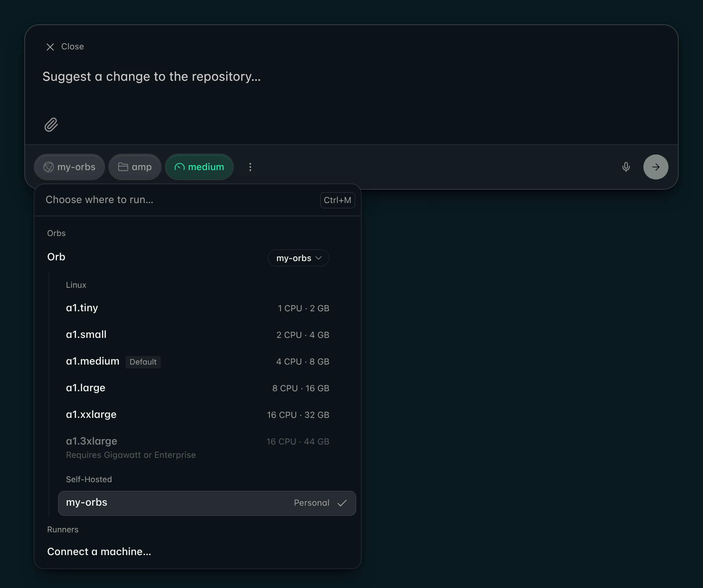Image resolution: width=703 pixels, height=588 pixels.
Task: Click the paperclip attach file icon
Action: point(51,125)
